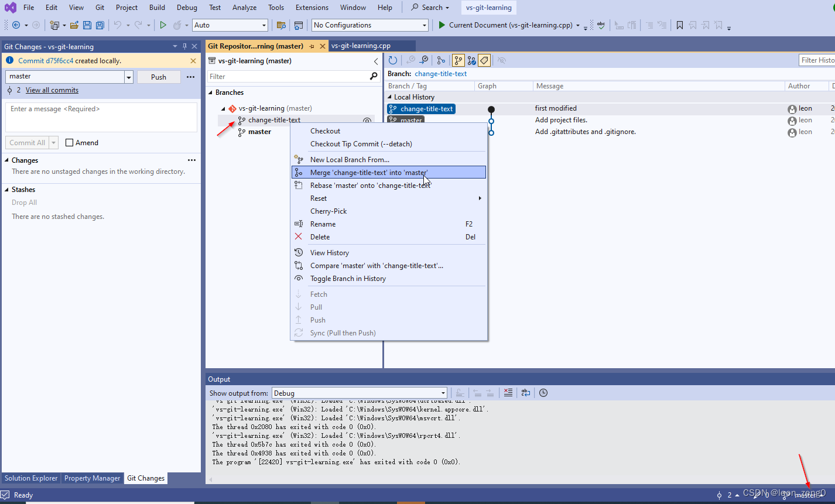
Task: Click the Start Without Debugging icon
Action: point(163,25)
